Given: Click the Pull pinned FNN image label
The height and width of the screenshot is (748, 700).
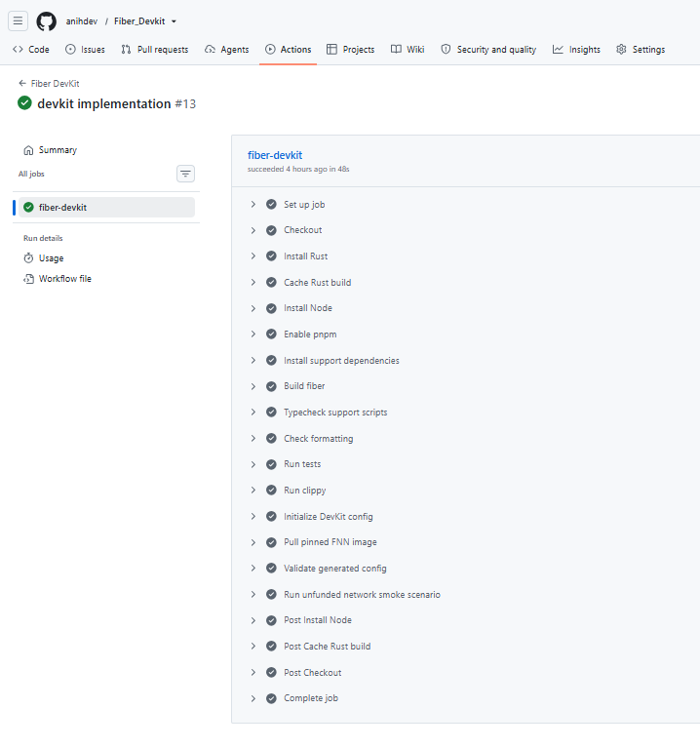Looking at the screenshot, I should click(x=330, y=542).
